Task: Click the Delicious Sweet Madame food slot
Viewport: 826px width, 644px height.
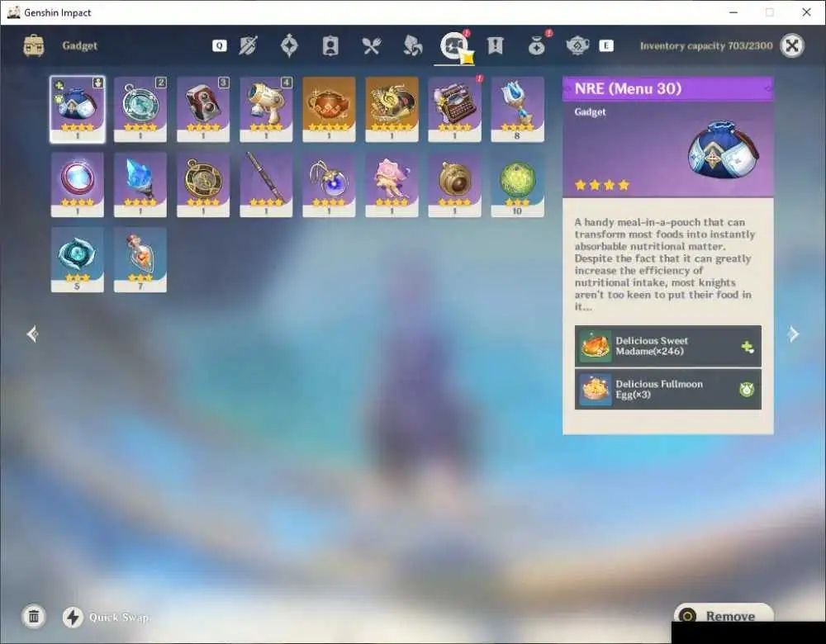Action: (668, 346)
